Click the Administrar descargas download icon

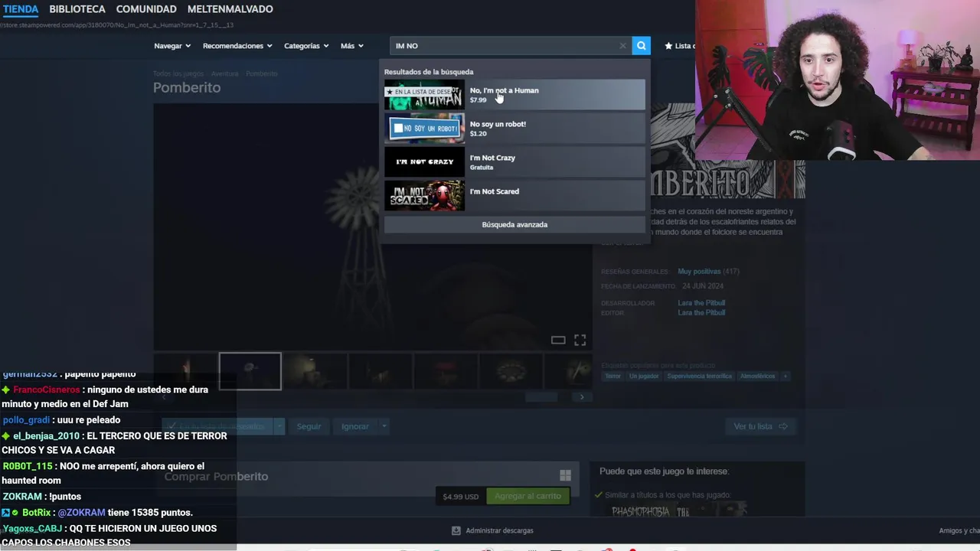click(456, 530)
